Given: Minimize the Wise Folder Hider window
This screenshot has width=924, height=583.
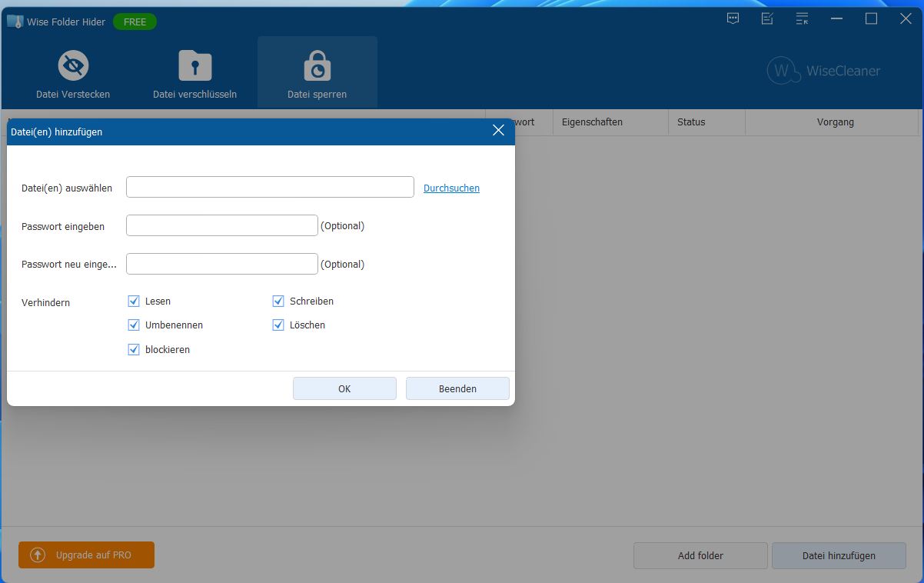Looking at the screenshot, I should click(x=836, y=18).
